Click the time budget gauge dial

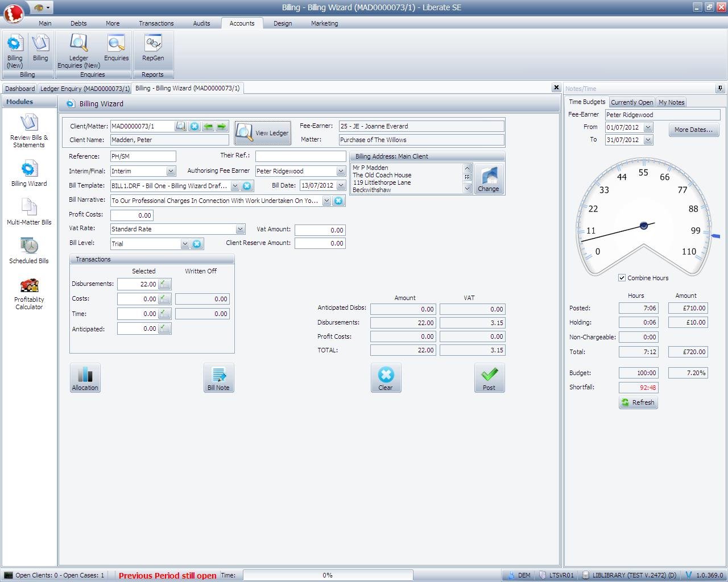(x=643, y=219)
